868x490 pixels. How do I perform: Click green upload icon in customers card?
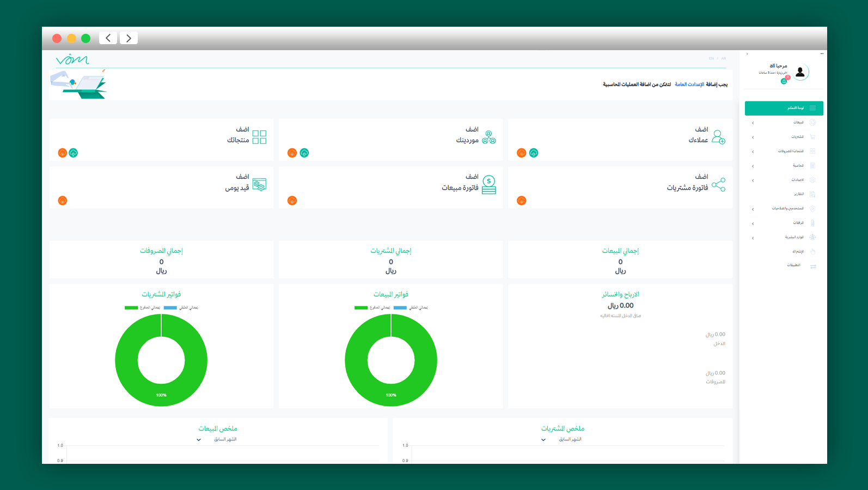(534, 153)
